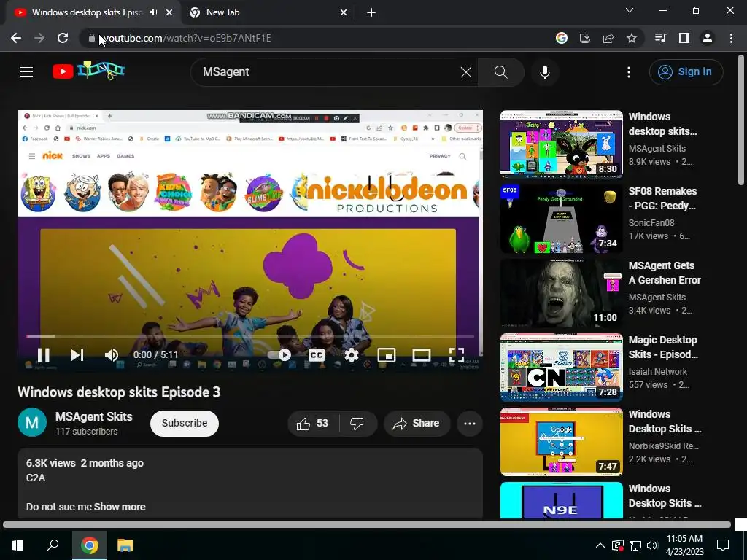Open more actions ellipsis under video

pos(470,424)
